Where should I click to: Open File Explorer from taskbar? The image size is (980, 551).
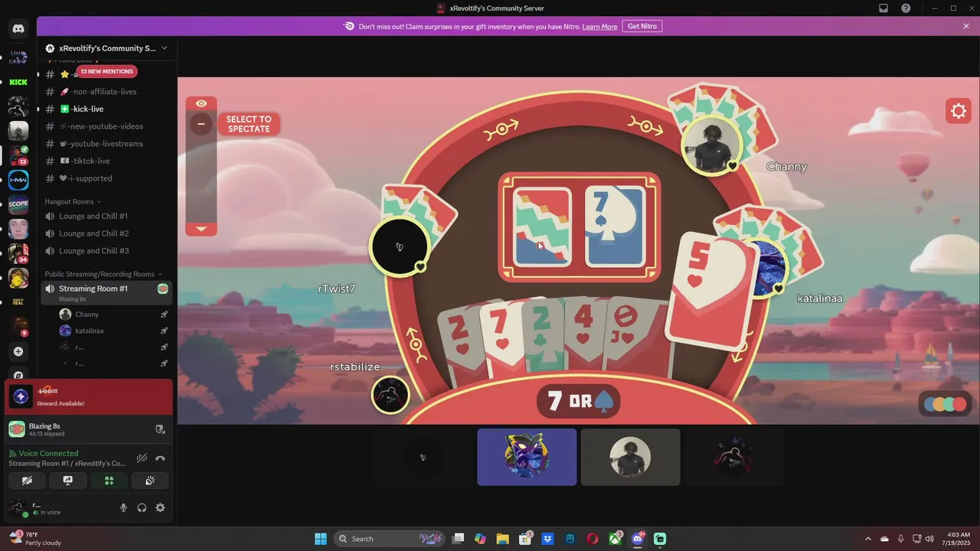coord(502,539)
